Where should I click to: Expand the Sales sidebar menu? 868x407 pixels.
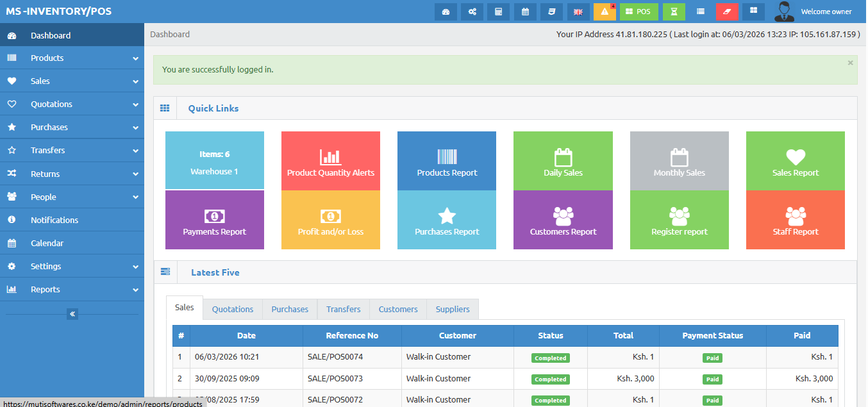(x=72, y=81)
